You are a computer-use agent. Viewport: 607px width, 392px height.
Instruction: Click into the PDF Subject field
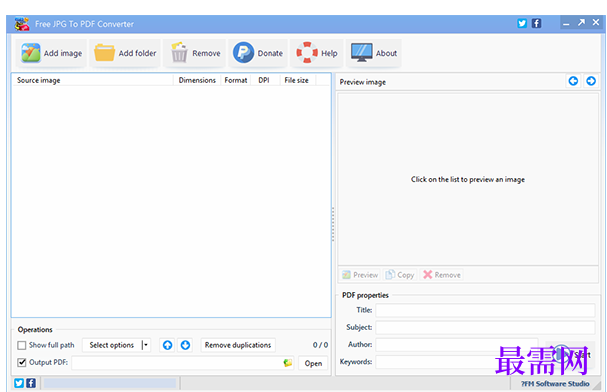coord(485,327)
